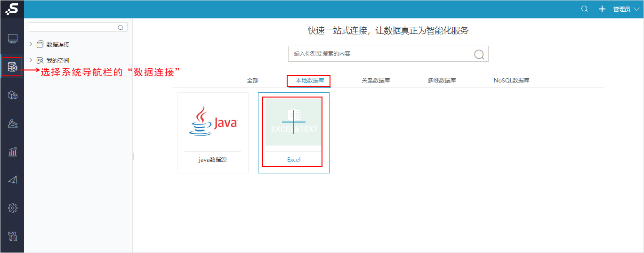Screen dimensions: 644x253
Task: Open the monitor workspace icon in sidebar
Action: [x=13, y=39]
